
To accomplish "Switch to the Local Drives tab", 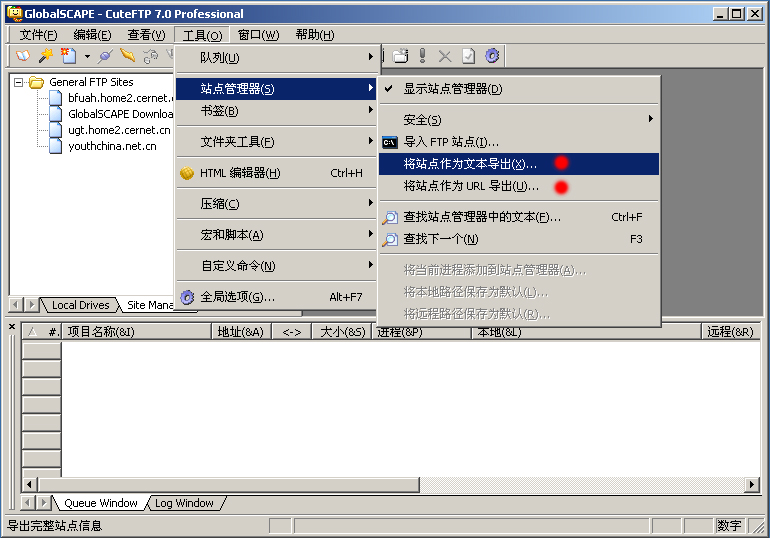I will pyautogui.click(x=81, y=305).
